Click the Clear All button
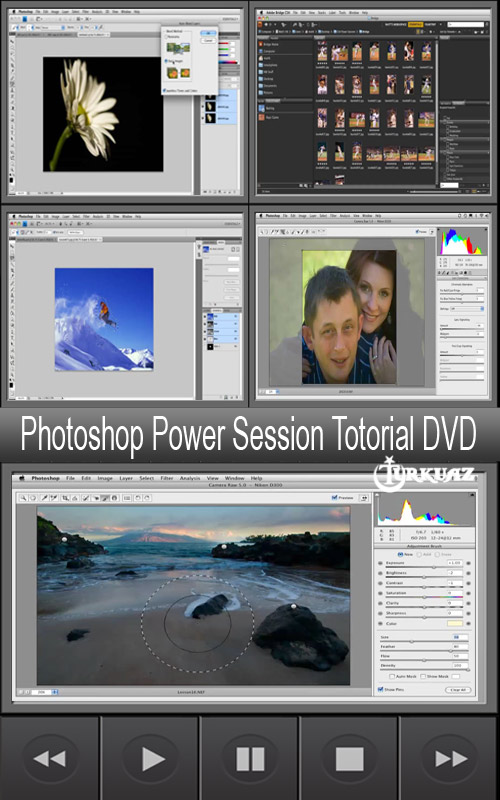 (458, 690)
